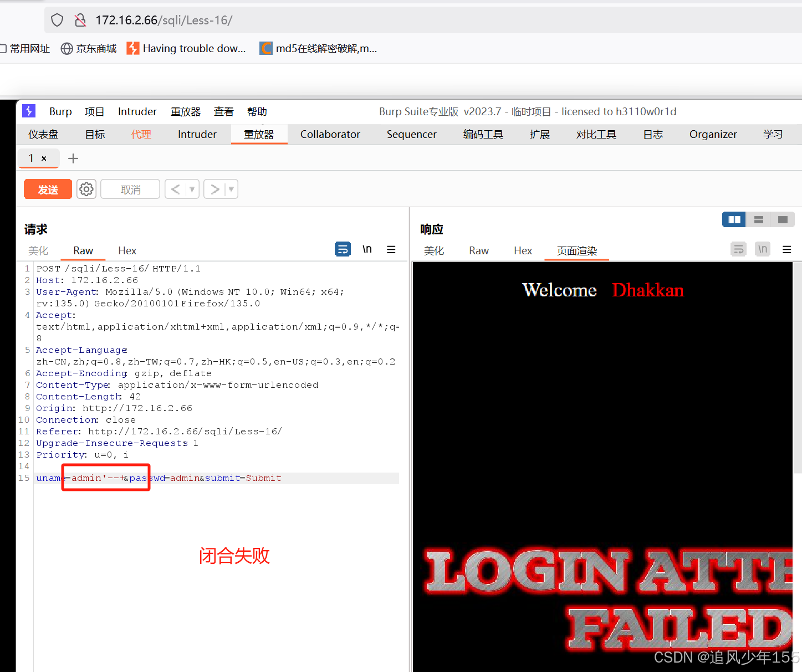Select the single-pane layout icon
802x672 pixels.
point(782,219)
